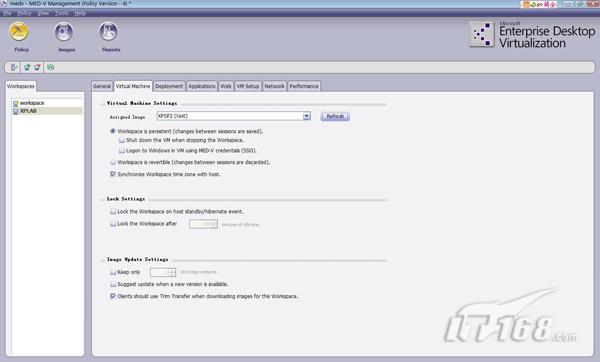
Task: Expand the Assigned Image dropdown arrow
Action: pos(307,116)
